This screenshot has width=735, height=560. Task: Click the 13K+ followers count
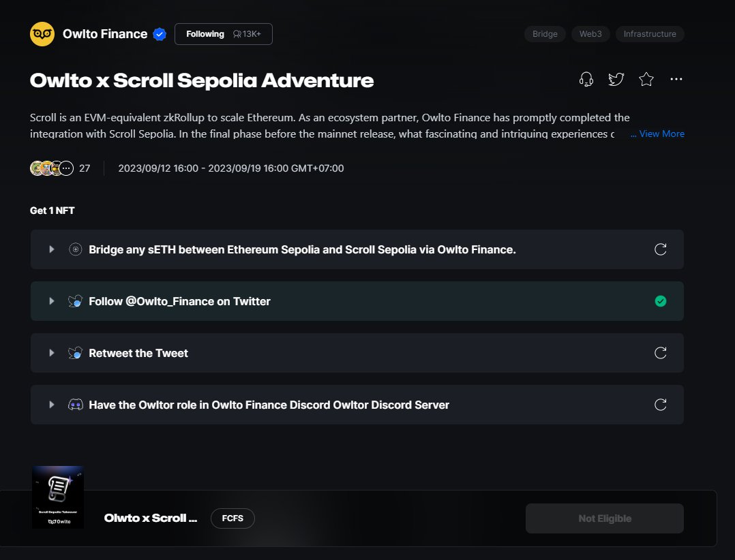[247, 34]
